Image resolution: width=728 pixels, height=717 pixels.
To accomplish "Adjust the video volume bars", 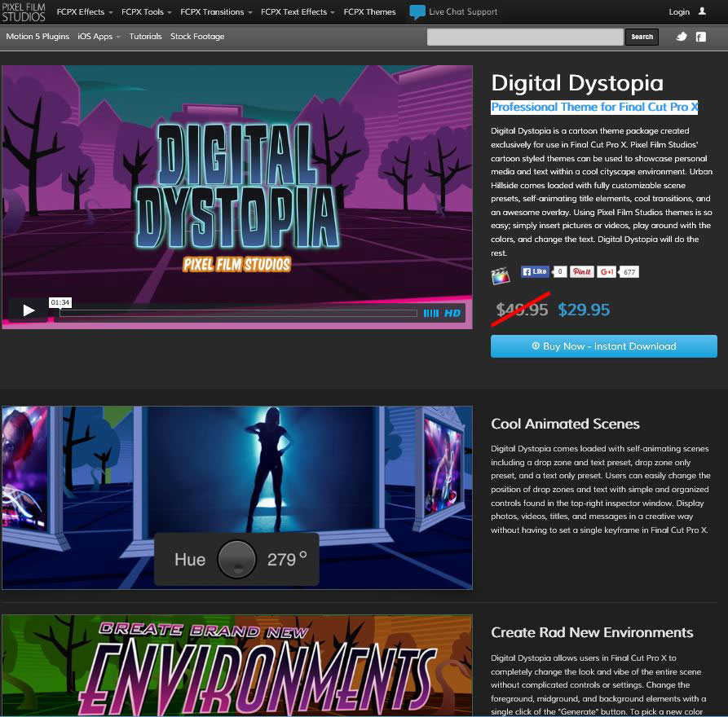I will click(431, 313).
